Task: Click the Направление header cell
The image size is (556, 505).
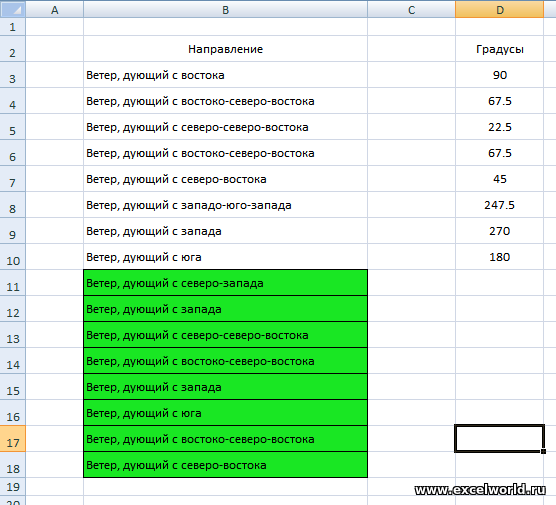Action: [x=226, y=49]
